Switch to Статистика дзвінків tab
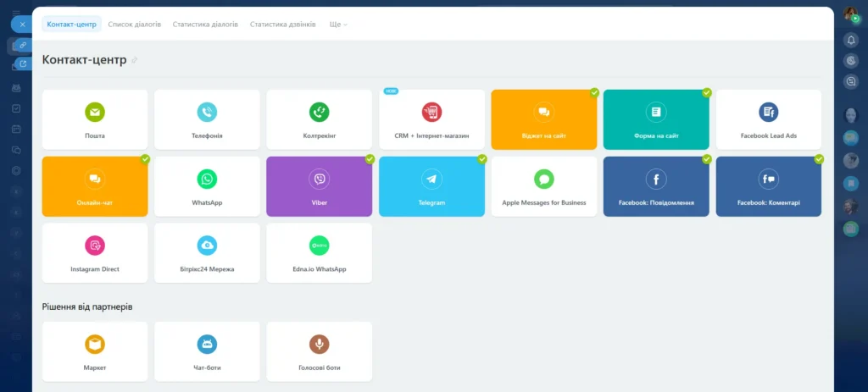This screenshot has height=392, width=868. pos(283,25)
